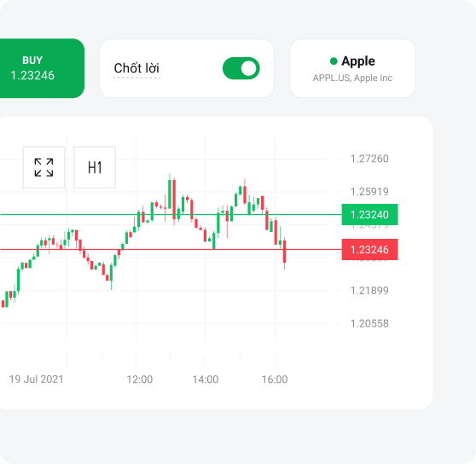Click the 19 Jul 2021 date label

click(x=36, y=380)
